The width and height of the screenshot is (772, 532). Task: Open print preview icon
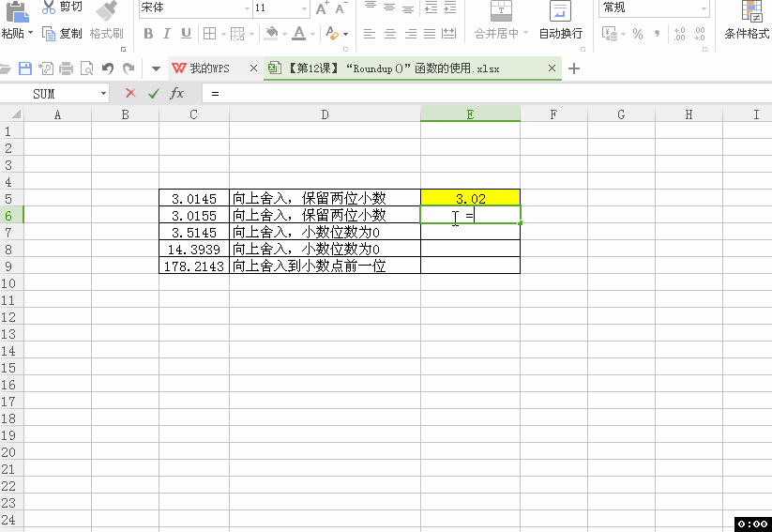[86, 68]
